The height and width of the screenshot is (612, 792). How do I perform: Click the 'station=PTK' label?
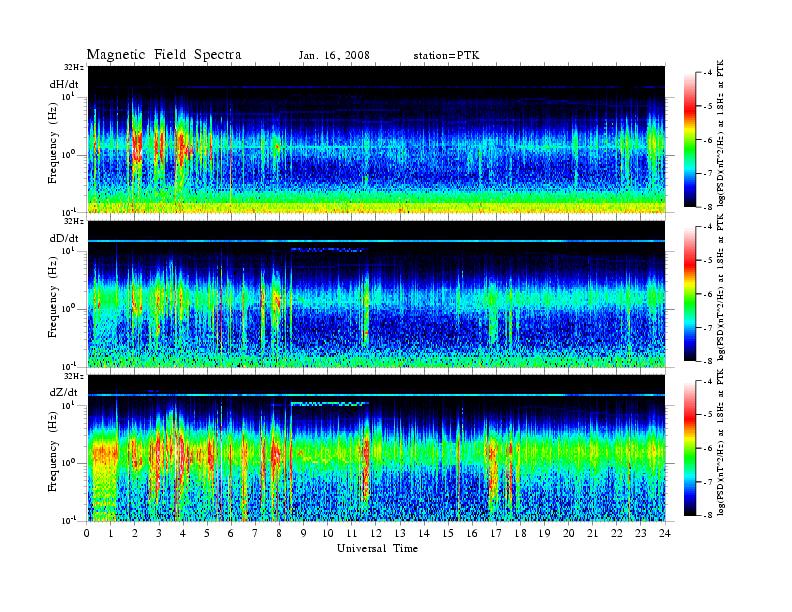(x=446, y=56)
